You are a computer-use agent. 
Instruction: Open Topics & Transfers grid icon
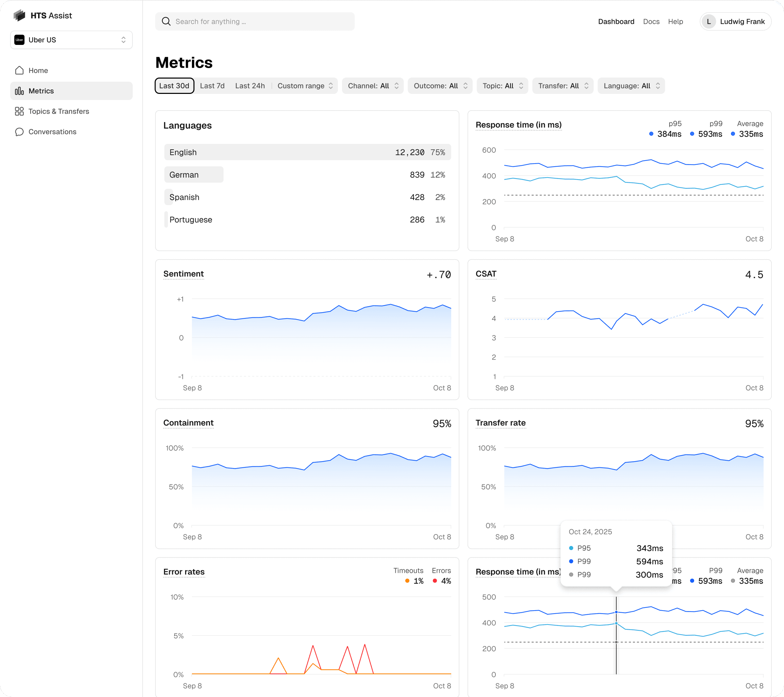19,111
